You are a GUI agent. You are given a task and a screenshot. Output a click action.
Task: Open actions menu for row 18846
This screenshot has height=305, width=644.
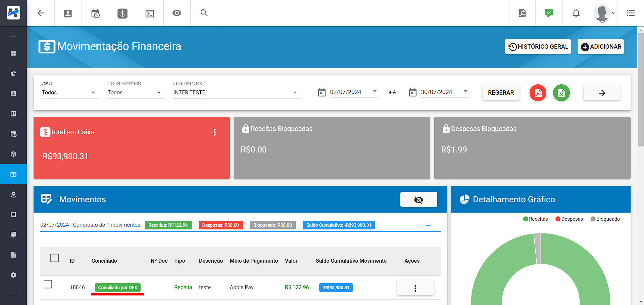click(x=415, y=288)
